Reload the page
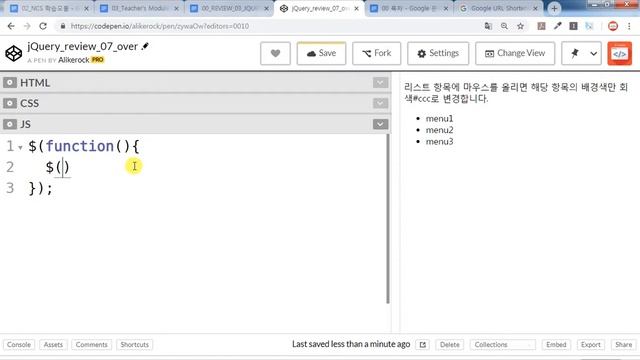The height and width of the screenshot is (360, 640). [43, 26]
